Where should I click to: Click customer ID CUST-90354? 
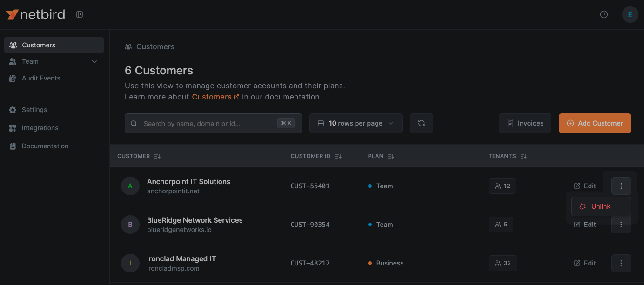310,225
